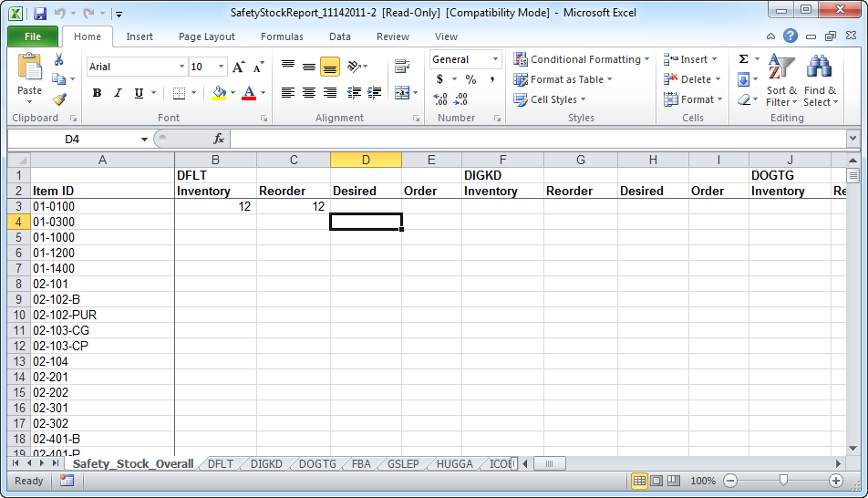This screenshot has height=498, width=868.
Task: Open the Arial font name dropdown
Action: pos(181,67)
